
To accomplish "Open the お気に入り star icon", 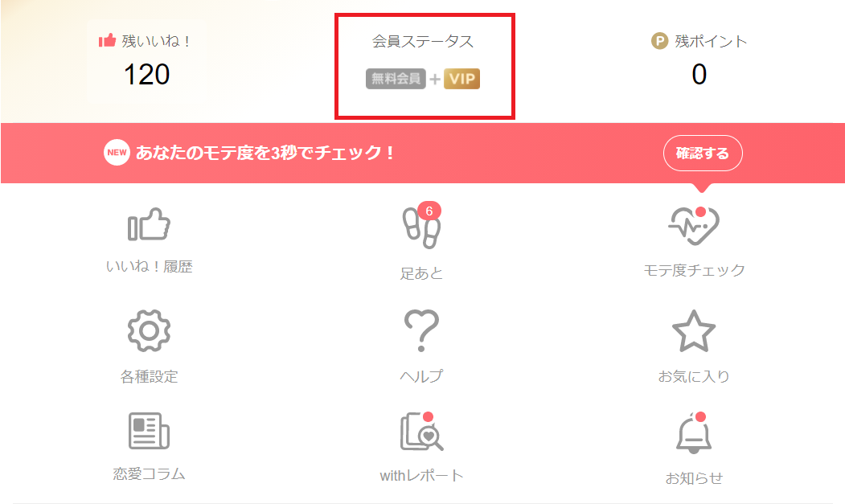I will coord(694,331).
